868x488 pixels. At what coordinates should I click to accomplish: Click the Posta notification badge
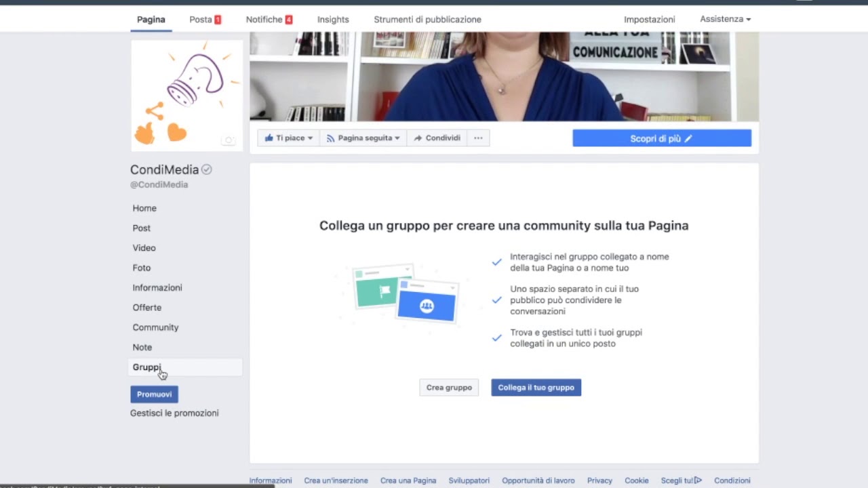(218, 20)
